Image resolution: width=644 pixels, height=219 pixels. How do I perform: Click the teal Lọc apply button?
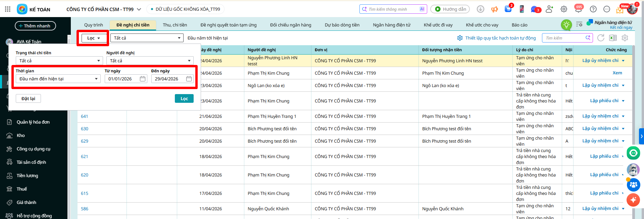click(x=184, y=98)
